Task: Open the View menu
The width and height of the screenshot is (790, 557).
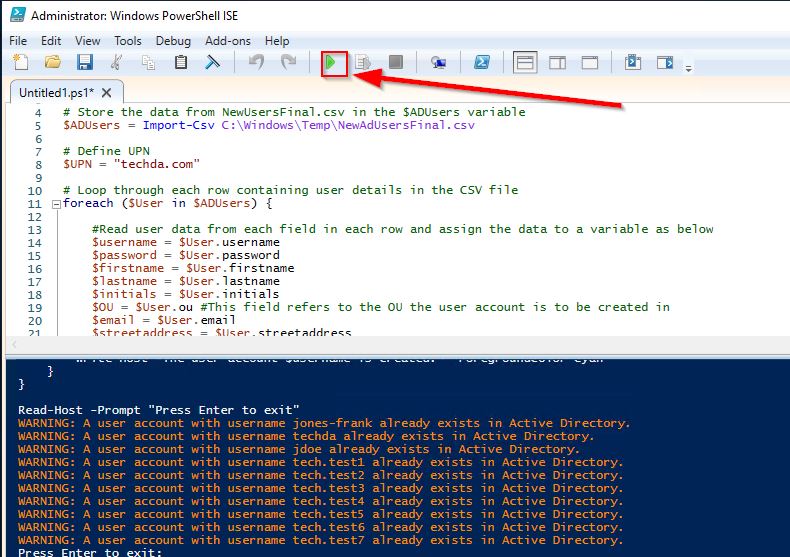Action: [88, 41]
